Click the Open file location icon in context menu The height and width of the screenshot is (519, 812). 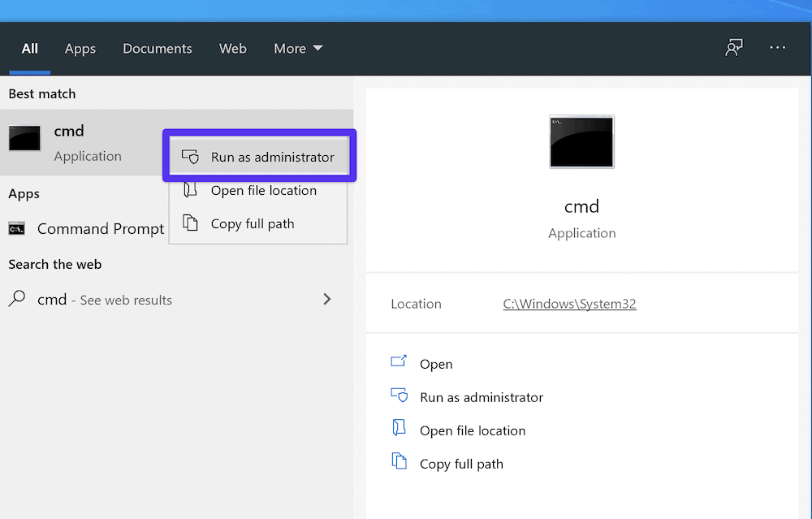(x=190, y=190)
